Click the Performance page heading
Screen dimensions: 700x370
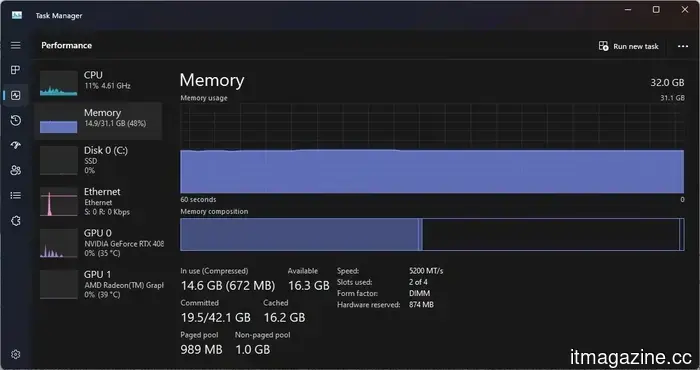(x=67, y=46)
